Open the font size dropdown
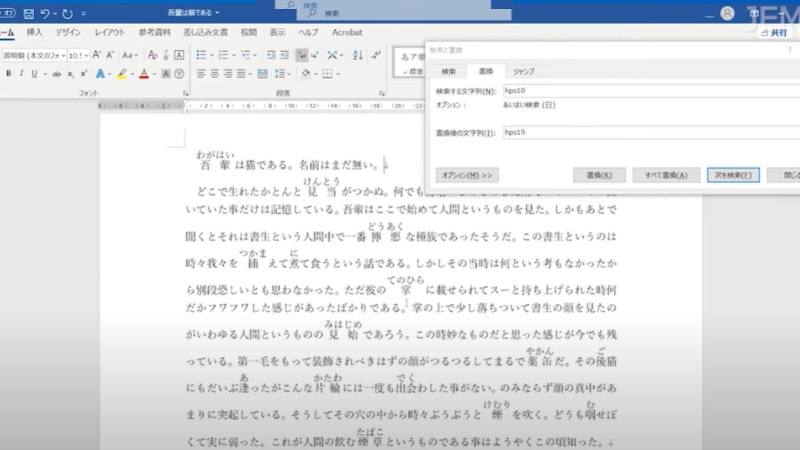 86,55
